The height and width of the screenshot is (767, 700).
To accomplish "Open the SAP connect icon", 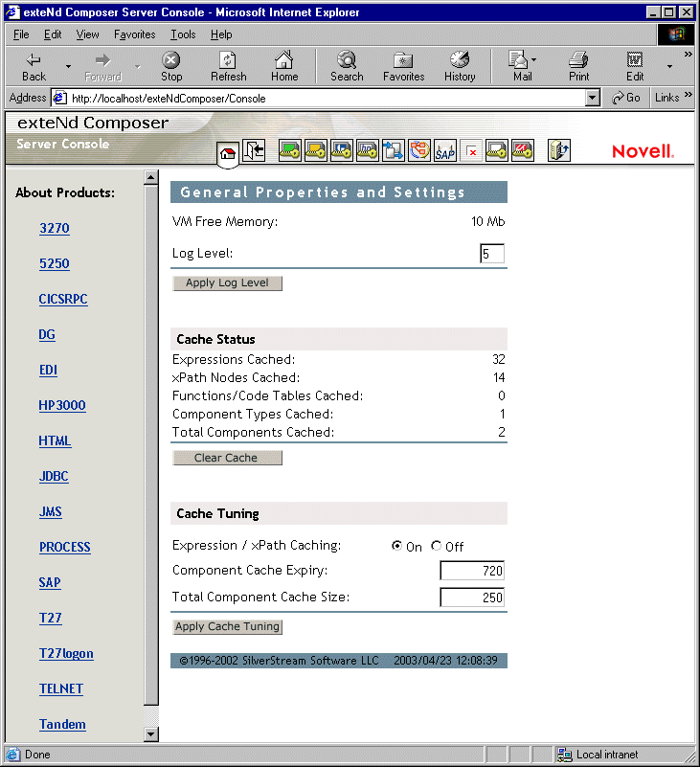I will pos(445,150).
